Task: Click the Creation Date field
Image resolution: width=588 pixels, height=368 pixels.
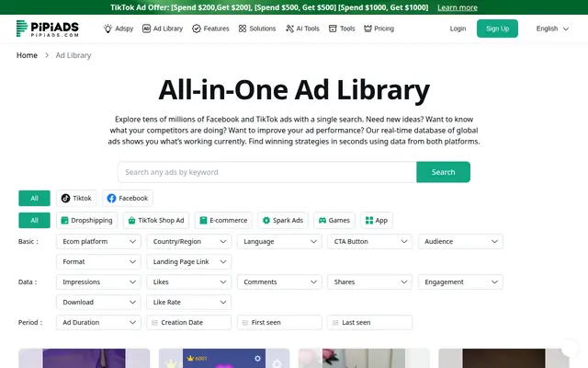Action: (189, 323)
